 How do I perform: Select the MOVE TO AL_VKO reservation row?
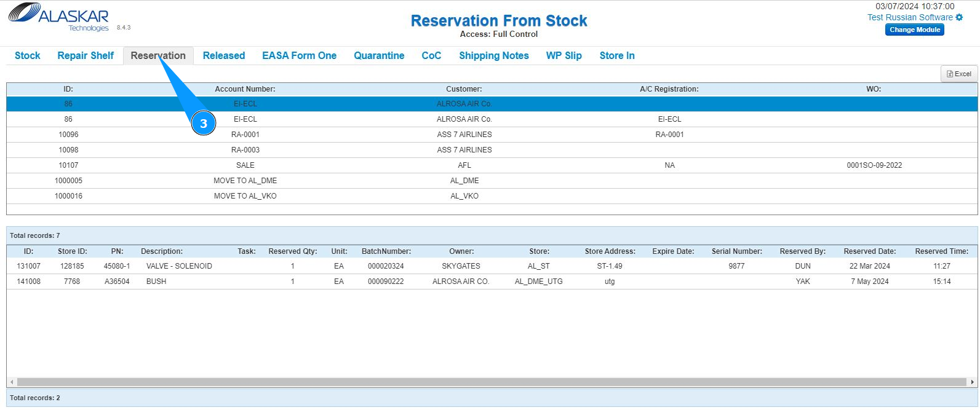pos(464,196)
